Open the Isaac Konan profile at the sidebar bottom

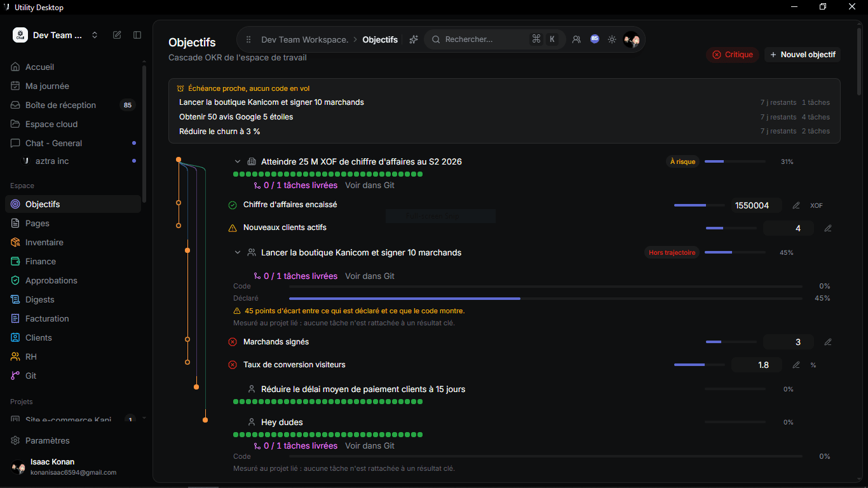coord(73,467)
